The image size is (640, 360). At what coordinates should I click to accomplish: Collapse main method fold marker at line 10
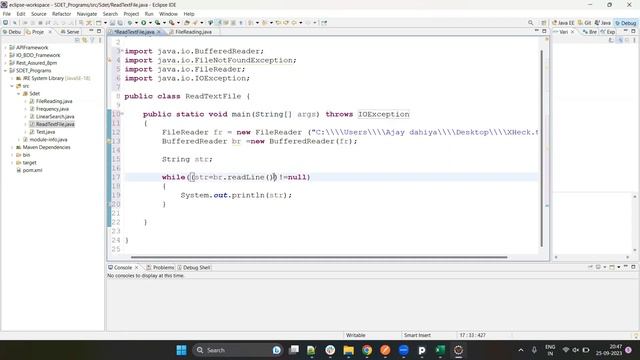122,114
